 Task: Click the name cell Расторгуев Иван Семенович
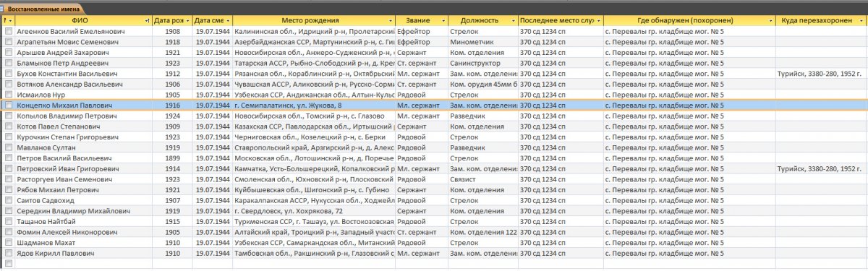(84, 178)
